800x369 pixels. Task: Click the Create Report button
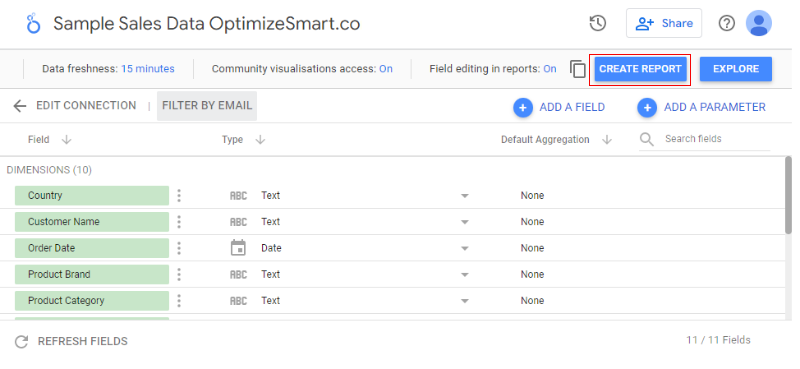640,69
